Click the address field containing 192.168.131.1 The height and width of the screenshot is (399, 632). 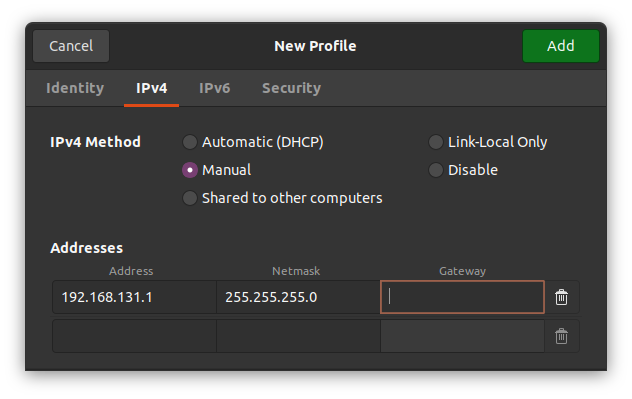tap(134, 297)
